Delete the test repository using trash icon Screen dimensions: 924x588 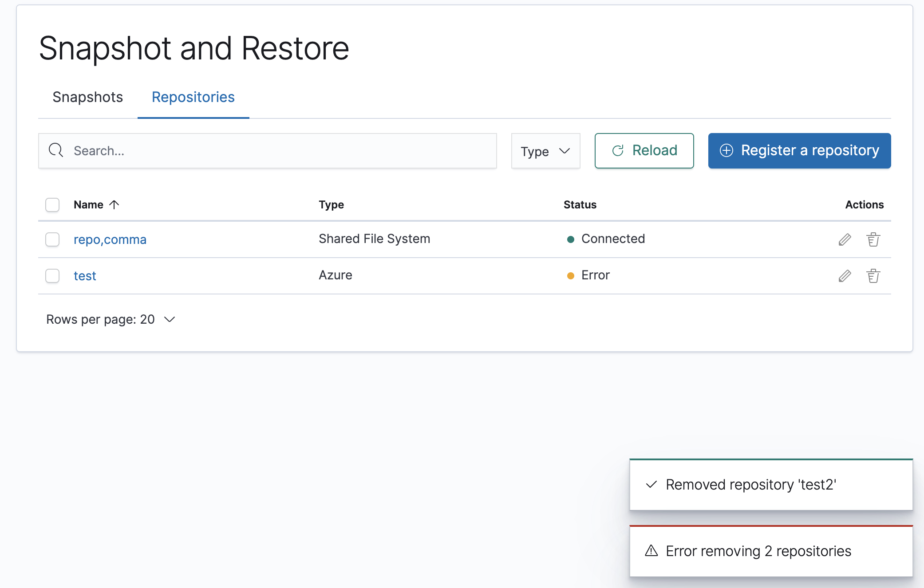coord(873,276)
